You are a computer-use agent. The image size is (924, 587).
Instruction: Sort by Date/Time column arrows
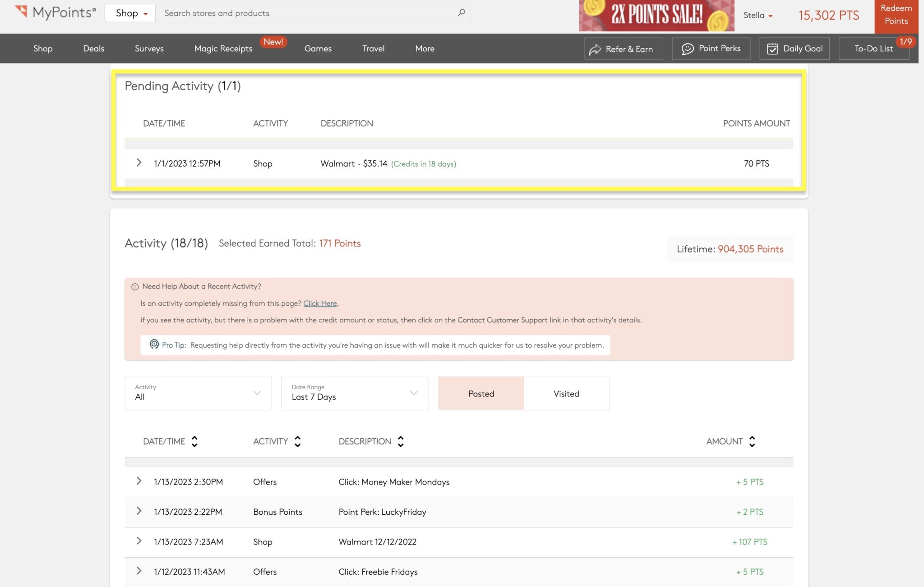(194, 441)
